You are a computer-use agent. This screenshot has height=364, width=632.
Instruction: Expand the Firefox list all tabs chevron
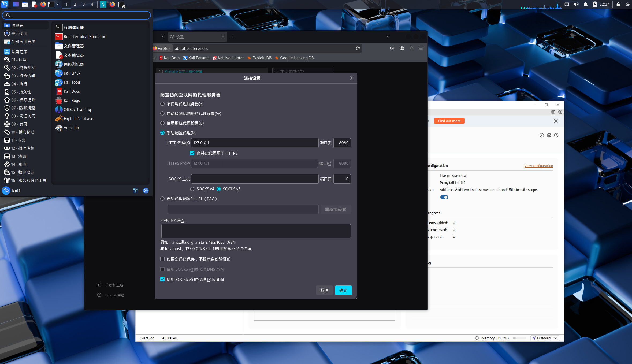(388, 37)
